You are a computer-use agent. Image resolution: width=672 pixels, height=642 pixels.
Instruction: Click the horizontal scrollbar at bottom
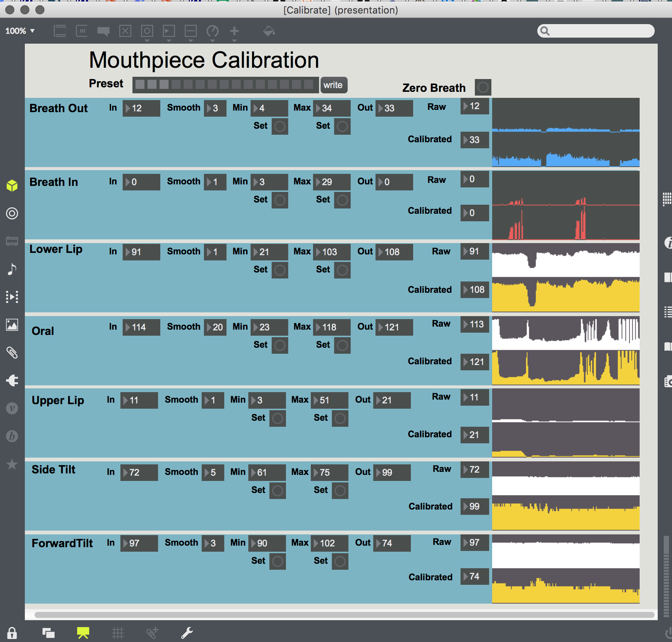click(344, 615)
